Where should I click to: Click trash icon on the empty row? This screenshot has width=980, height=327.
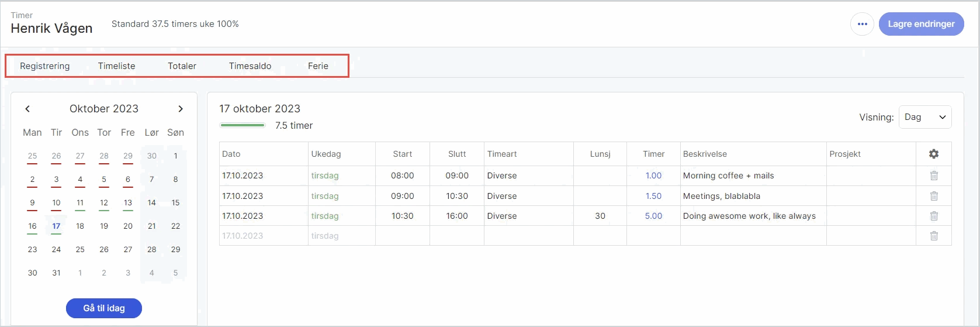pyautogui.click(x=934, y=236)
